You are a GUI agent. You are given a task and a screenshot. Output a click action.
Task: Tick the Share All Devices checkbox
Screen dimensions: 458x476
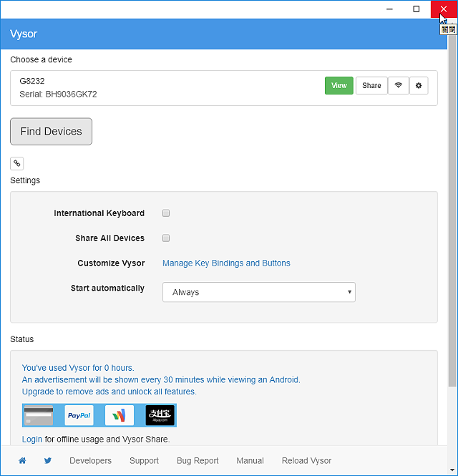pos(166,238)
